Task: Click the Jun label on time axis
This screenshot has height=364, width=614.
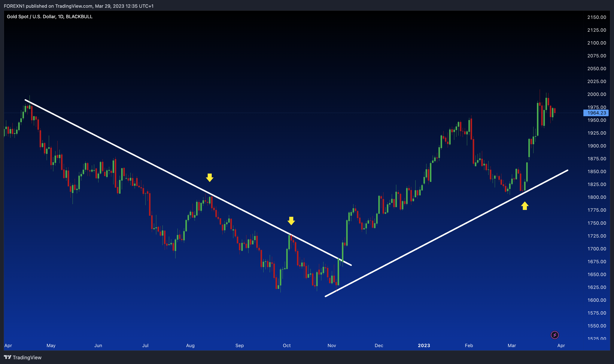Action: click(x=98, y=345)
